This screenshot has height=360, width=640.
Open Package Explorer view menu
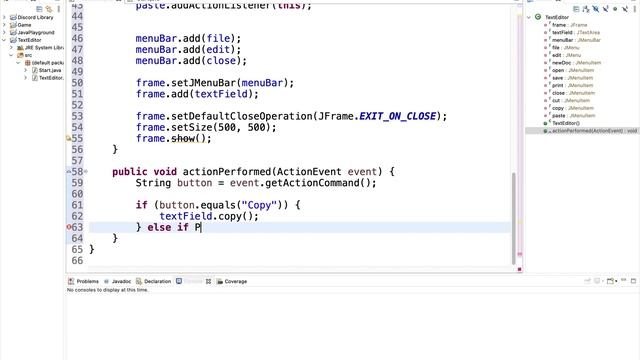tap(59, 9)
